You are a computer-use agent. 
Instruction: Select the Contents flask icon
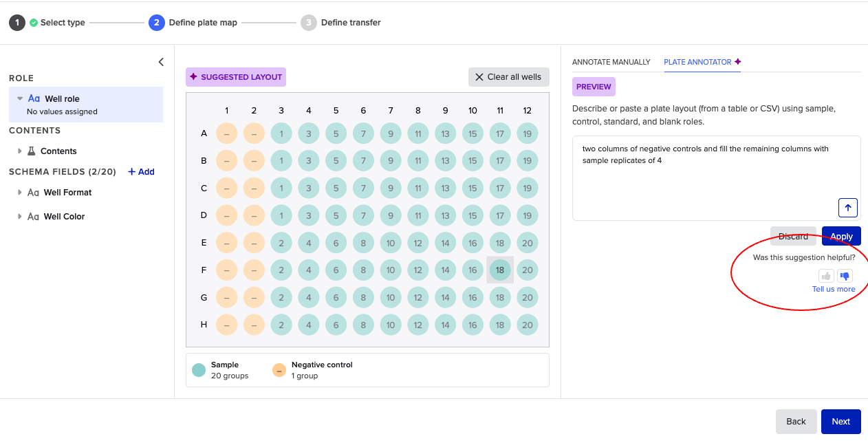[30, 151]
